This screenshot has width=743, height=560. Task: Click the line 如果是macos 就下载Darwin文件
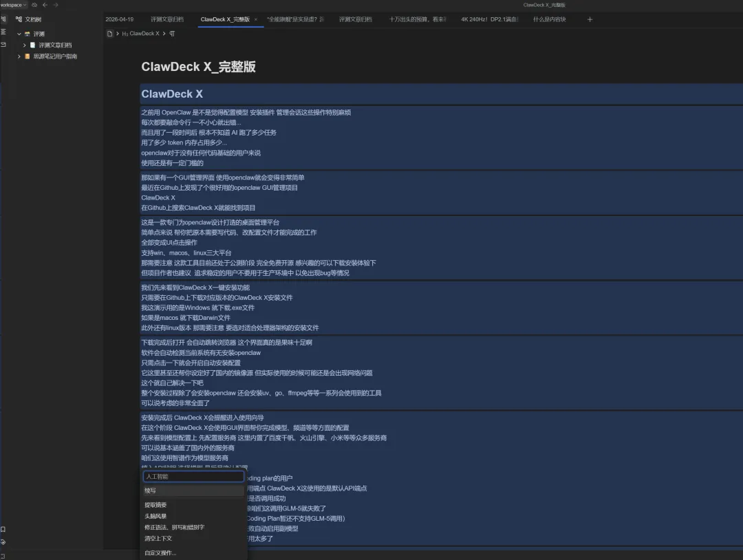coord(186,318)
